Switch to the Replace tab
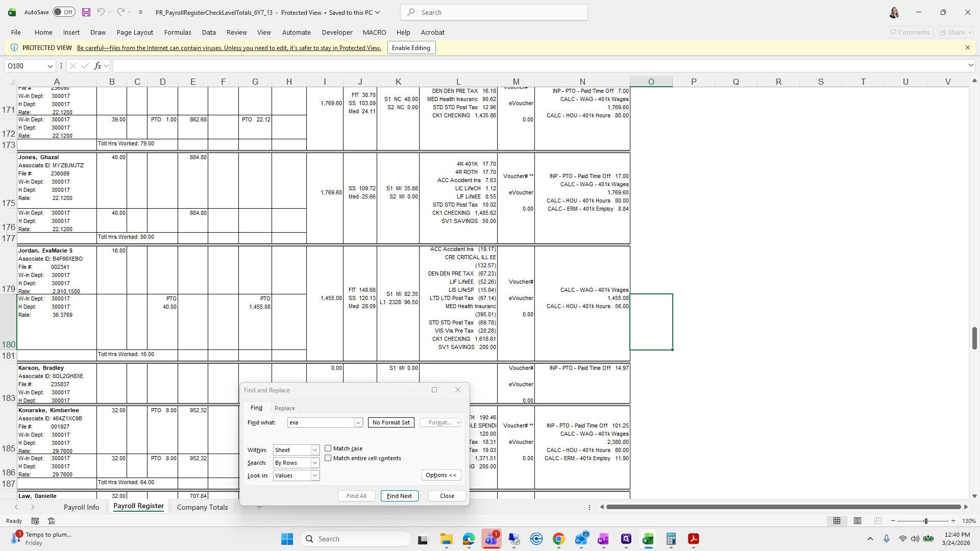This screenshot has height=551, width=980. click(284, 408)
